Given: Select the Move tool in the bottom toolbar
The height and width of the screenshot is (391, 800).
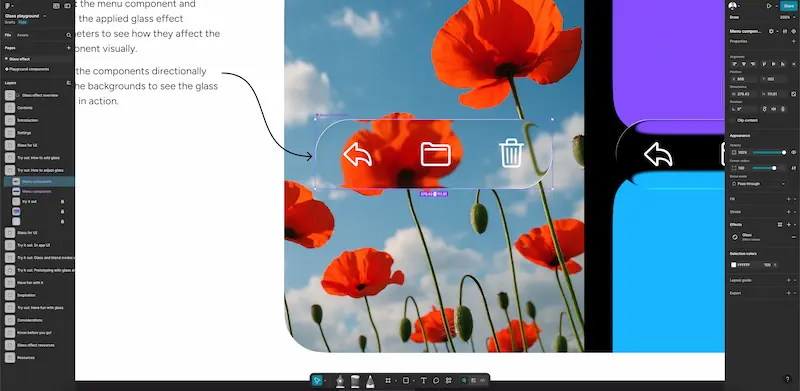Looking at the screenshot, I should [317, 380].
